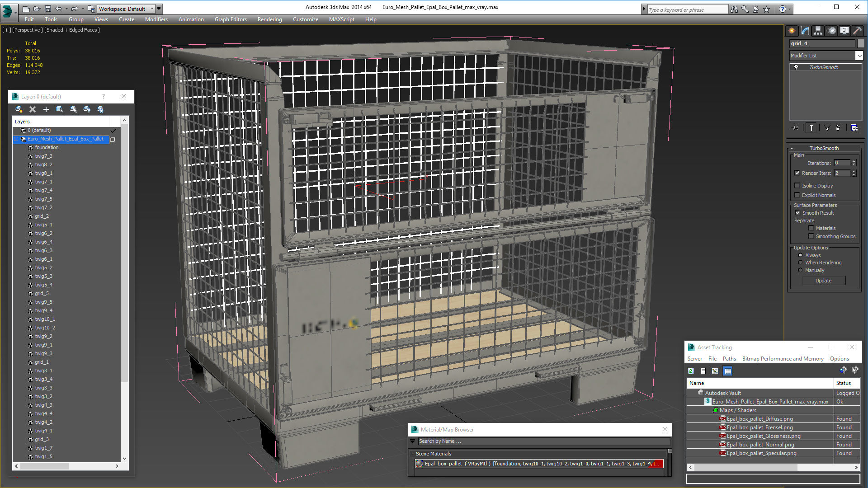Click Configure Modifier Sets icon
This screenshot has width=868, height=488.
click(x=854, y=128)
